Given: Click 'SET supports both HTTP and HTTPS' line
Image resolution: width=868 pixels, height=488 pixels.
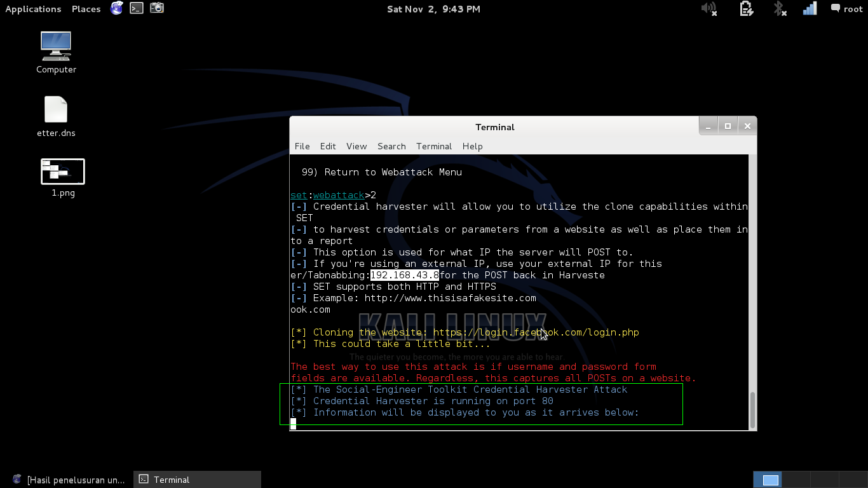Looking at the screenshot, I should 393,287.
